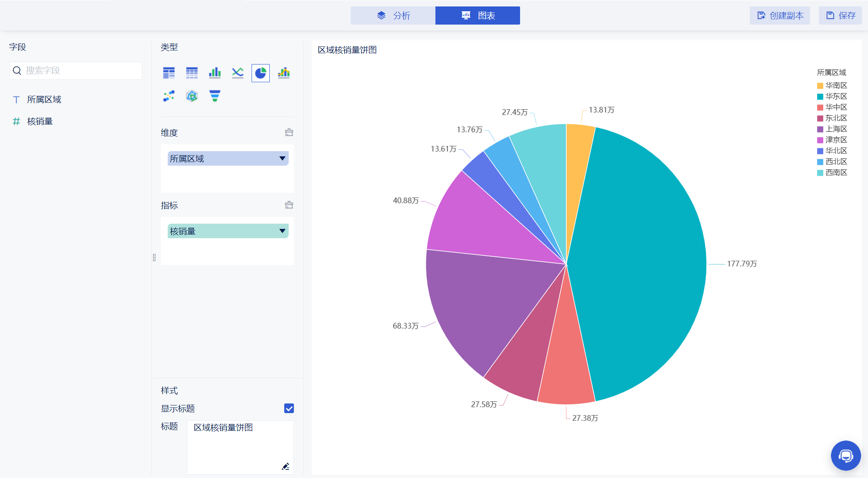The height and width of the screenshot is (478, 868).
Task: Select the pivot table chart type
Action: point(169,73)
